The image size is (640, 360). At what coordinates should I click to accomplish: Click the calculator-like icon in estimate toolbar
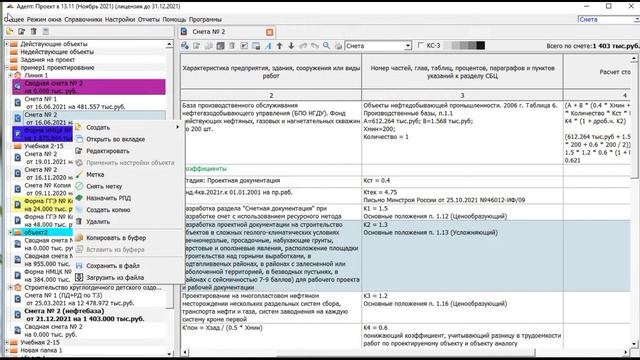click(220, 46)
